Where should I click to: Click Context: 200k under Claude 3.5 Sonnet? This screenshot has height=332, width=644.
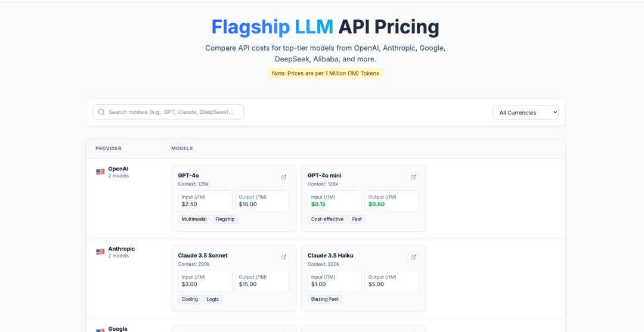[x=194, y=264]
